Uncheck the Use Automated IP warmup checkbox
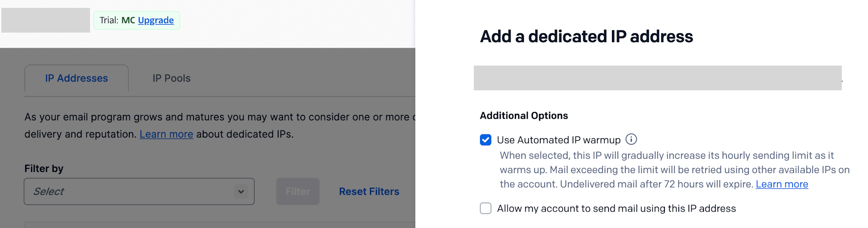Screen dimensions: 868x228 (486, 140)
